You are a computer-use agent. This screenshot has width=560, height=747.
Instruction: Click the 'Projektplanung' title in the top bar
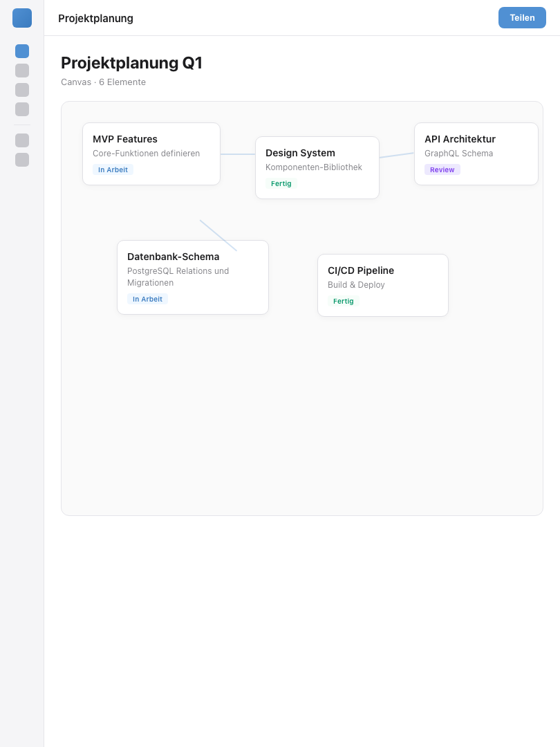[95, 18]
